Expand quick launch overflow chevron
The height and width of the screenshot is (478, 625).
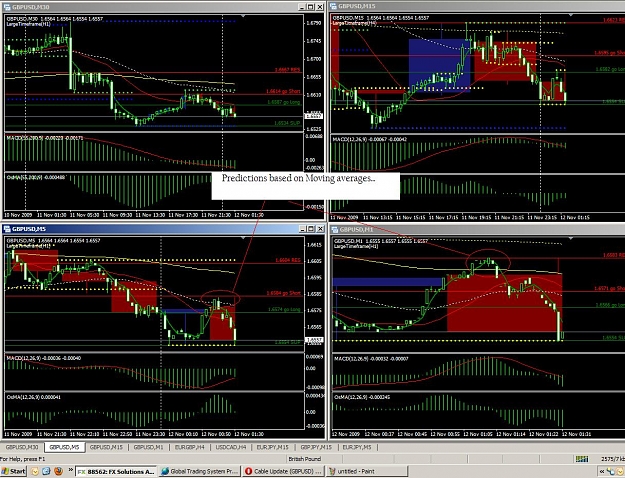71,470
